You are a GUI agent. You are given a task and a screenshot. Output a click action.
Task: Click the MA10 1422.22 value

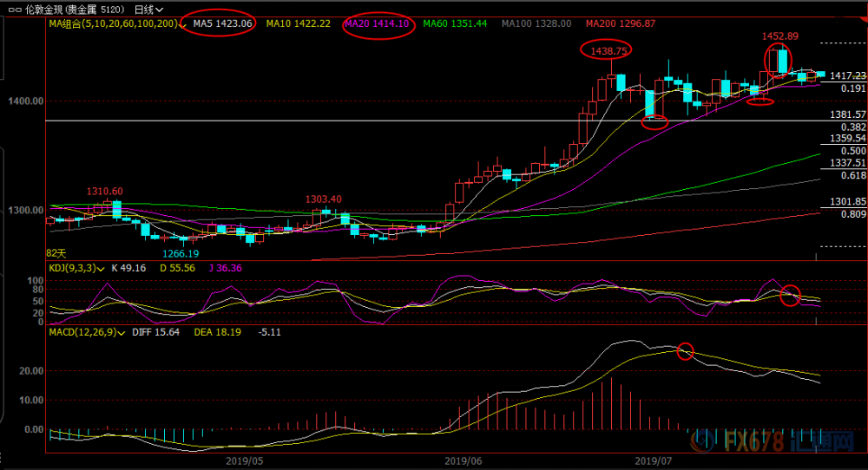click(x=299, y=23)
